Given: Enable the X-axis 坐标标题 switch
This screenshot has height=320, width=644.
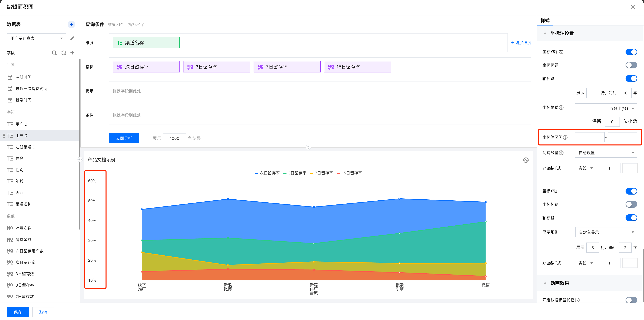Looking at the screenshot, I should point(631,204).
